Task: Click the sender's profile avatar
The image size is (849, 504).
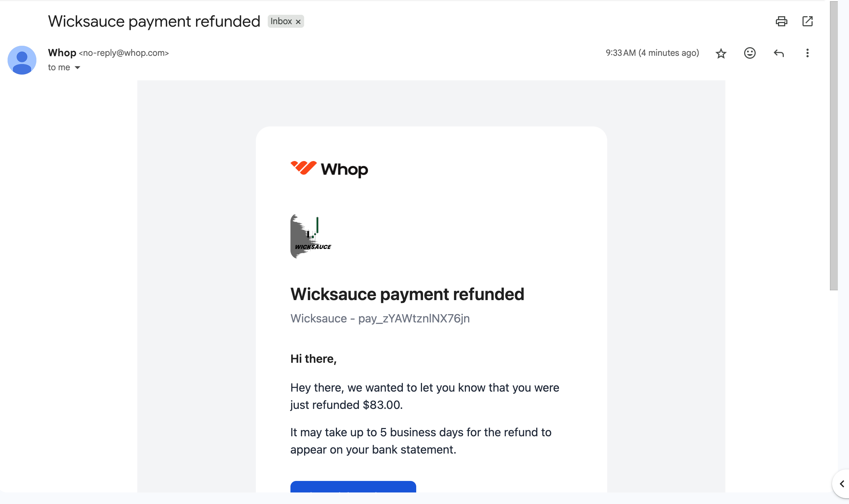Action: point(22,60)
